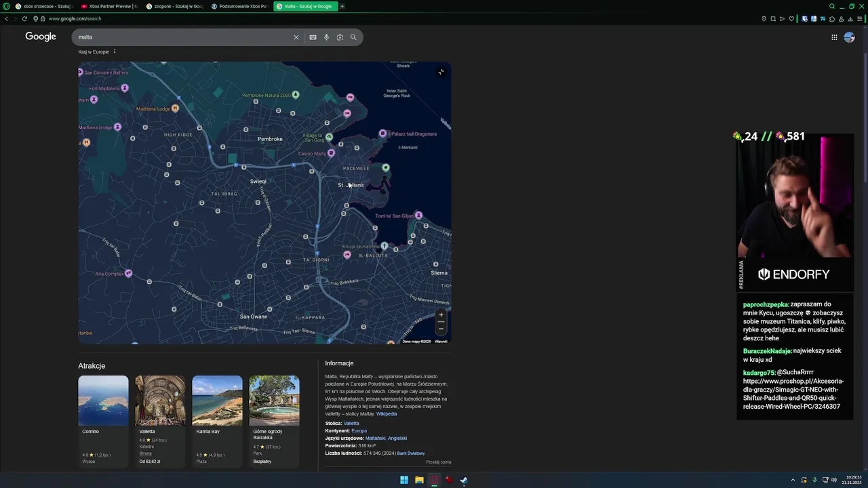Image resolution: width=868 pixels, height=488 pixels.
Task: Switch to the zoopunk search tab
Action: pyautogui.click(x=175, y=6)
